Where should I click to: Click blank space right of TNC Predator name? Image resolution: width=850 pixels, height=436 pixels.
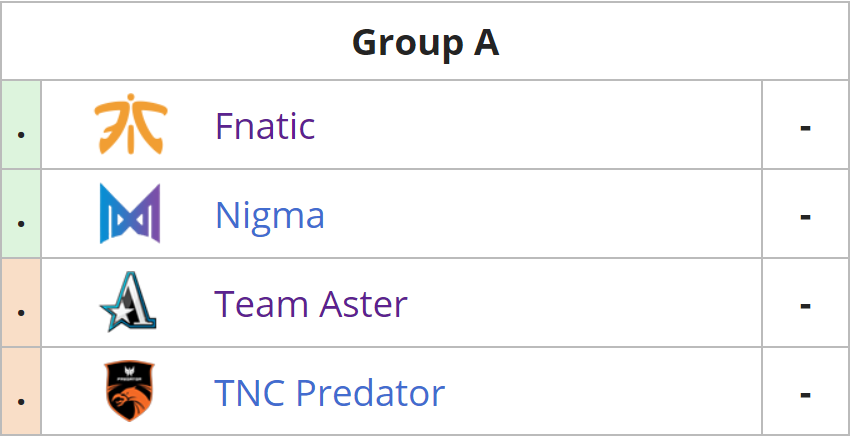pyautogui.click(x=603, y=391)
